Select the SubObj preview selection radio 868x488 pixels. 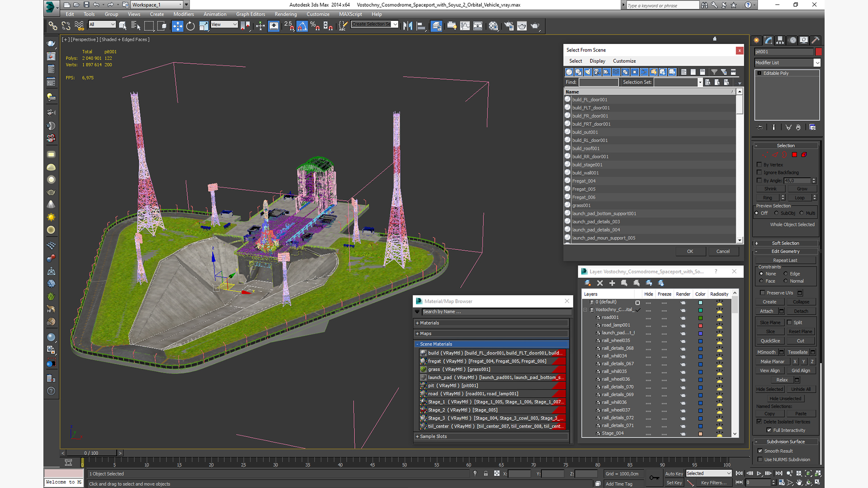point(776,213)
